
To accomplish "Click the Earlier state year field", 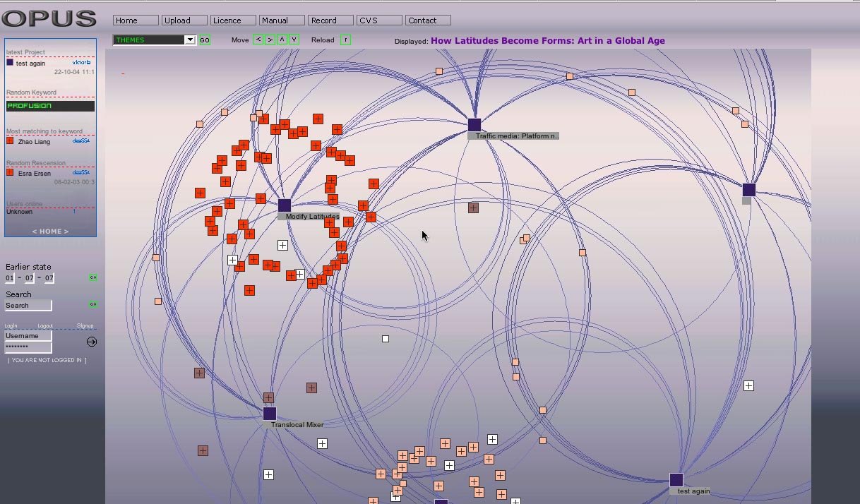I will point(49,278).
